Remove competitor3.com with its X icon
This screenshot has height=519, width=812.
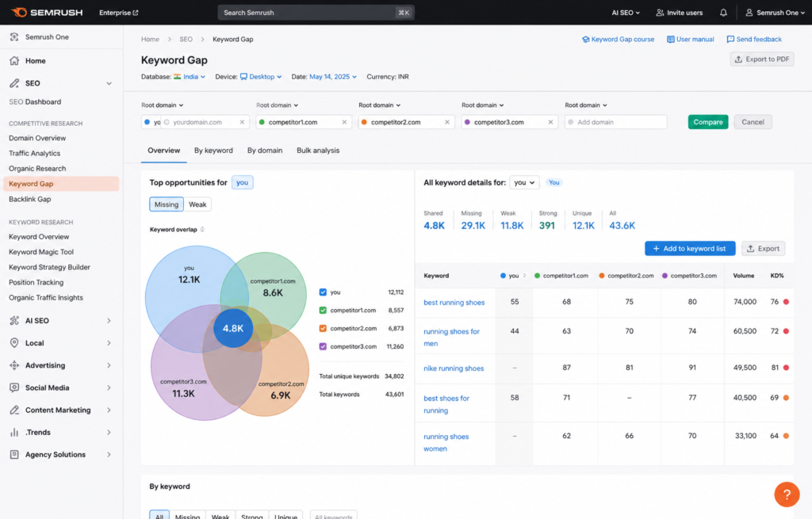pyautogui.click(x=550, y=122)
